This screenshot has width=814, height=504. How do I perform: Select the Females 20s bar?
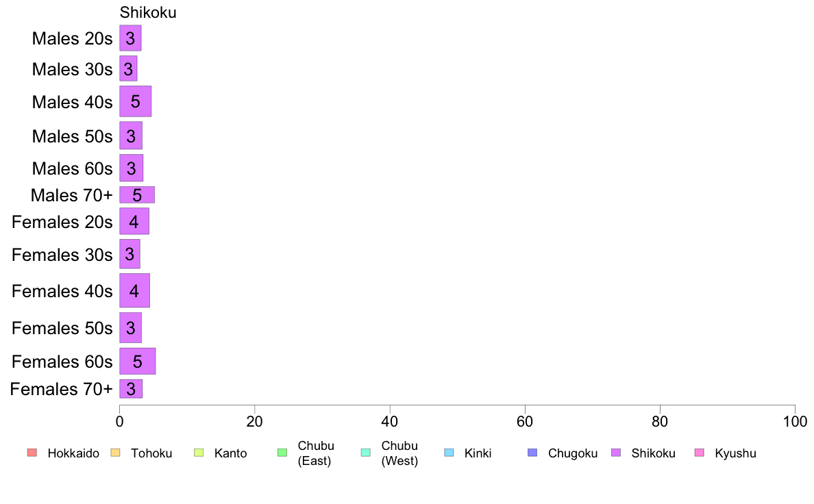(134, 221)
